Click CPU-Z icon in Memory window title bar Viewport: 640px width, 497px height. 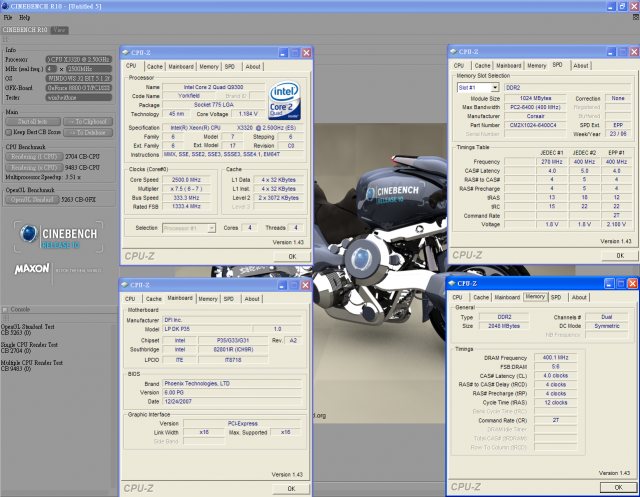(452, 284)
